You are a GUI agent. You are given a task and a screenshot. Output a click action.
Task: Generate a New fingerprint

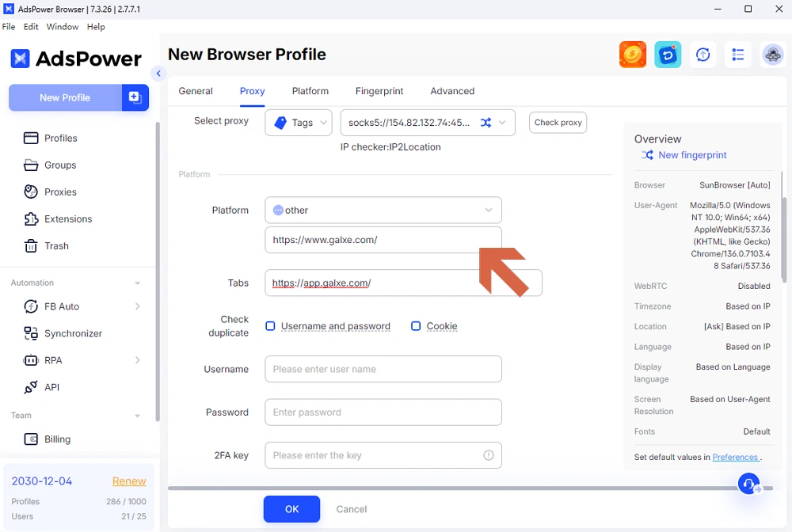click(684, 155)
